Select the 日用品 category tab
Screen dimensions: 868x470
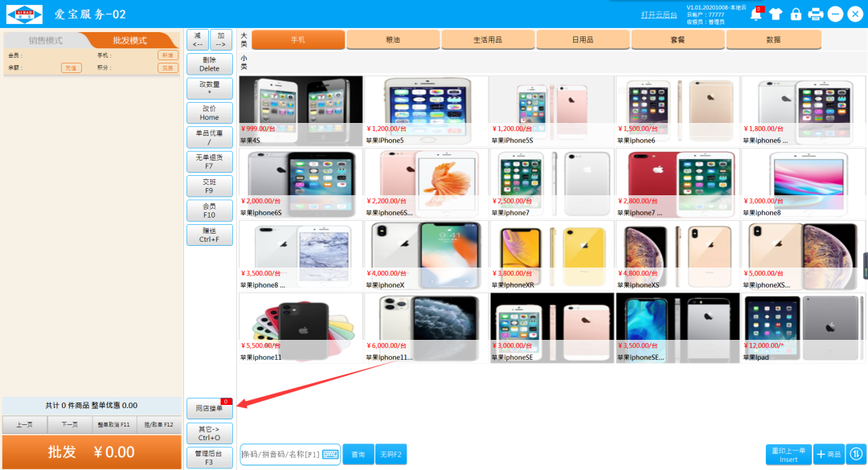tap(583, 40)
